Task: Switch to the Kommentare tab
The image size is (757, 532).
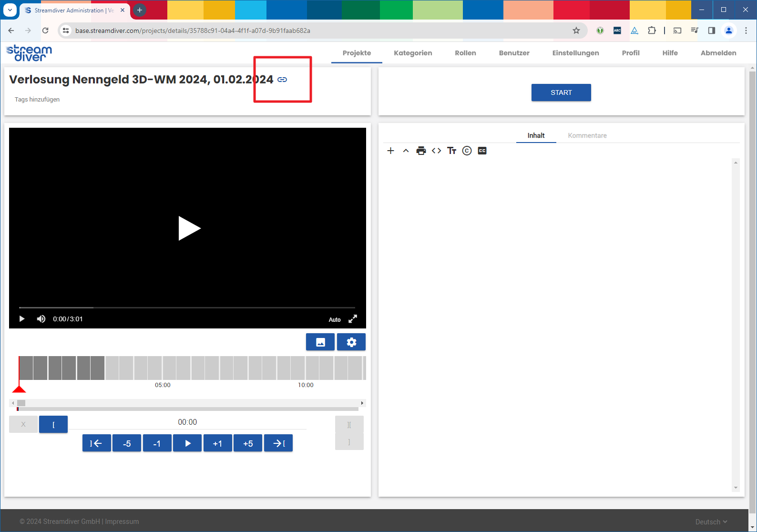Action: [x=587, y=135]
